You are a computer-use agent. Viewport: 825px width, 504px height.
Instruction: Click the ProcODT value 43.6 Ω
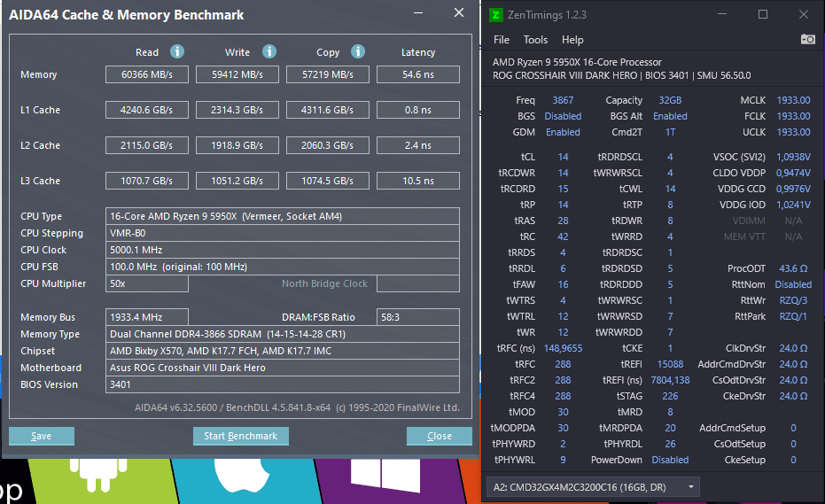[793, 268]
